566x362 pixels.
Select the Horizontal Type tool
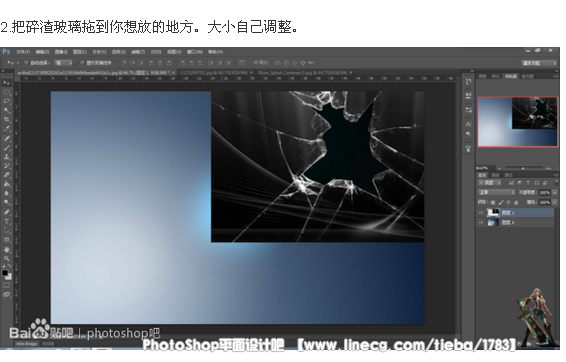[x=6, y=221]
